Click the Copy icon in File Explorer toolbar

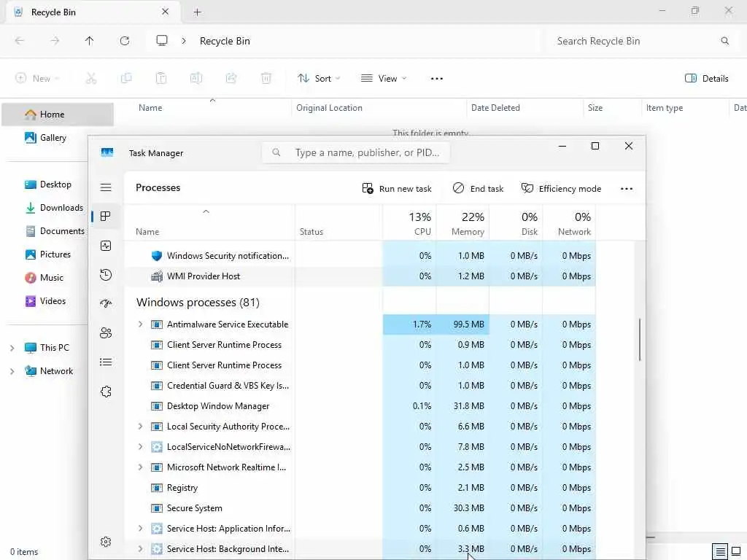pos(126,79)
